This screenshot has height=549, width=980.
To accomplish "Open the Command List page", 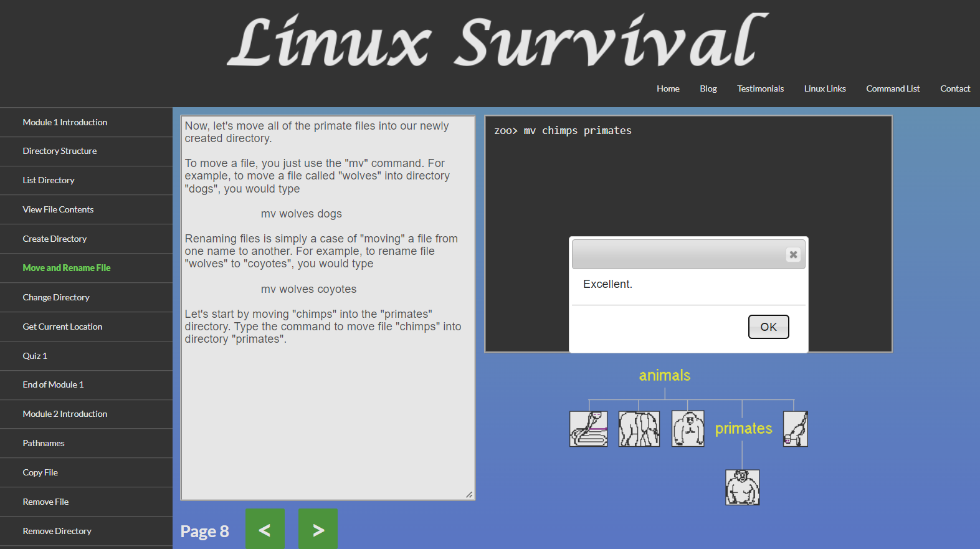I will click(893, 88).
